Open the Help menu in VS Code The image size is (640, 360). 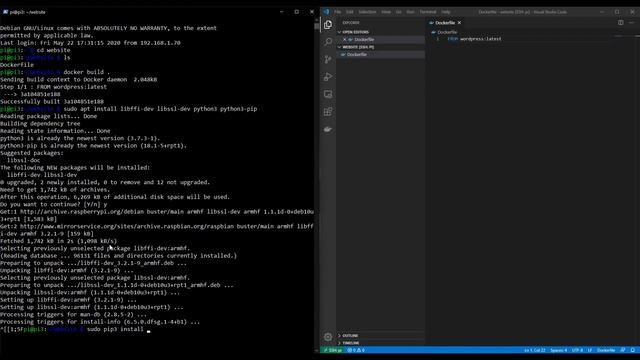click(x=446, y=12)
